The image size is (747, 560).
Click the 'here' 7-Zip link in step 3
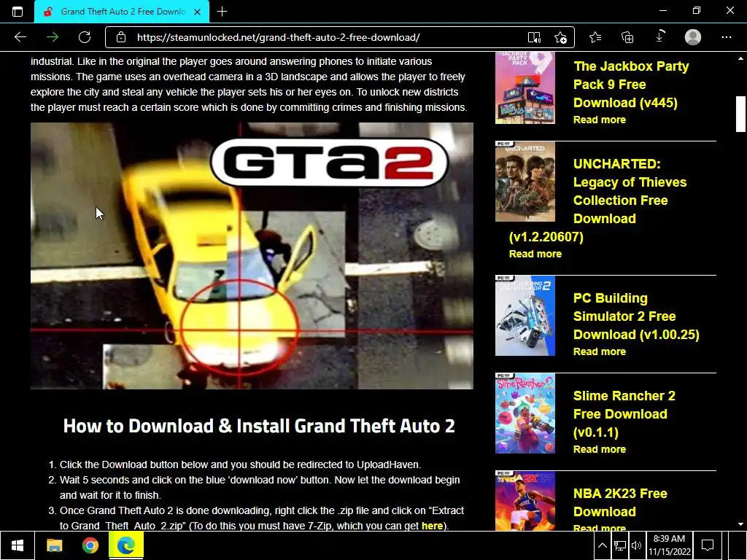432,526
